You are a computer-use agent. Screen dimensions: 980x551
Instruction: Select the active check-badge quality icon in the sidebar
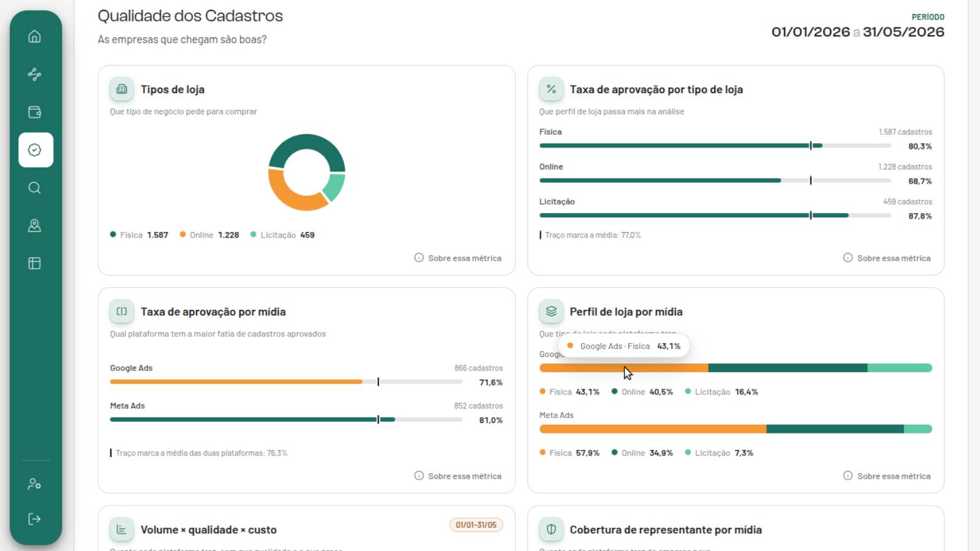[36, 150]
